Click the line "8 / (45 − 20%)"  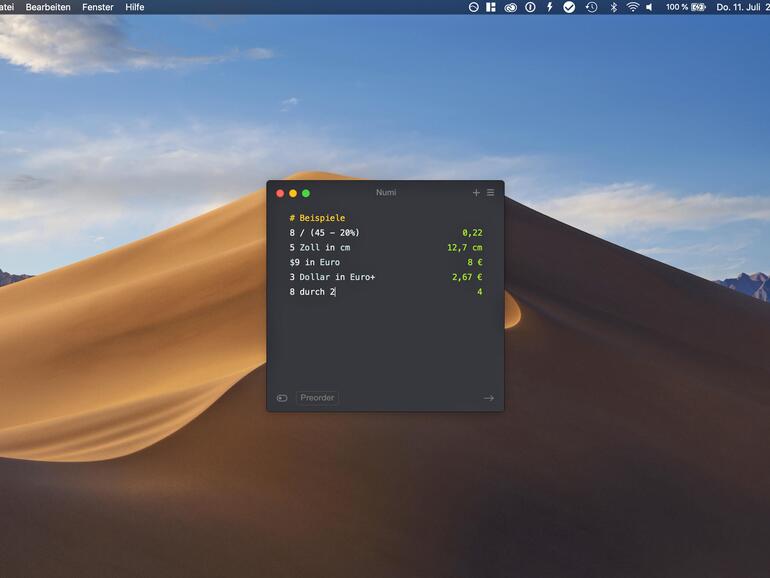click(324, 233)
